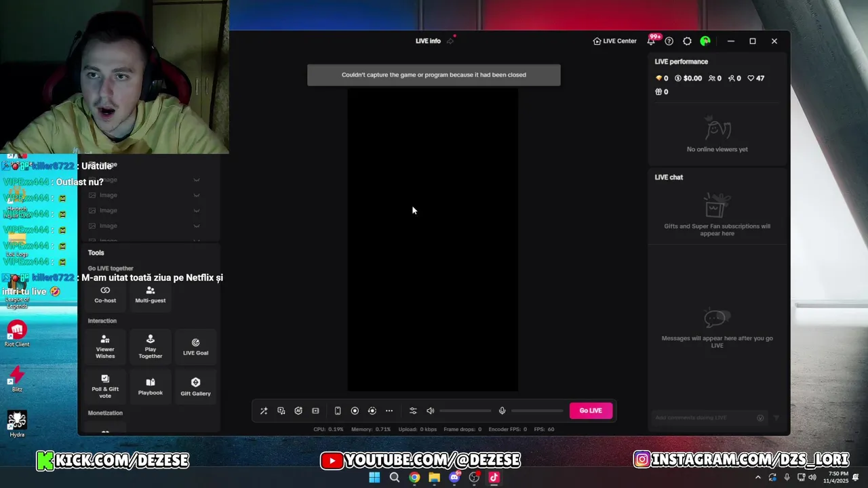The height and width of the screenshot is (488, 868).
Task: Open the system tray volume icon
Action: pos(812,477)
